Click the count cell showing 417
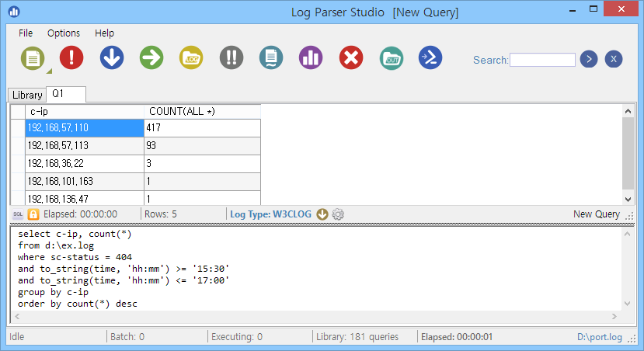 click(x=203, y=128)
